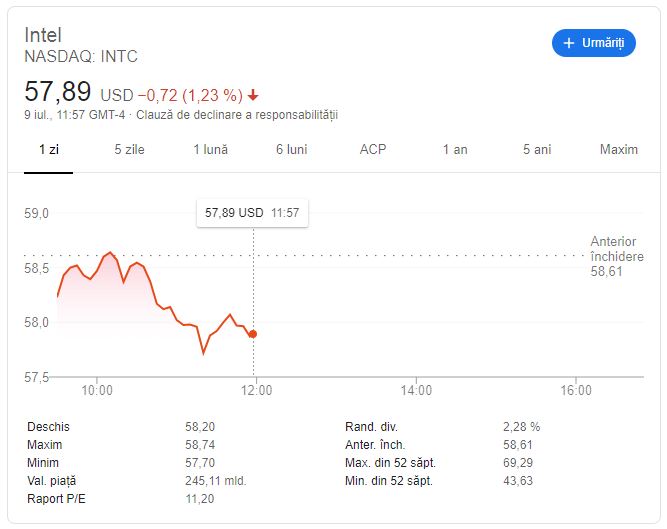
Task: Click the 12:00 time axis label
Action: pyautogui.click(x=256, y=390)
